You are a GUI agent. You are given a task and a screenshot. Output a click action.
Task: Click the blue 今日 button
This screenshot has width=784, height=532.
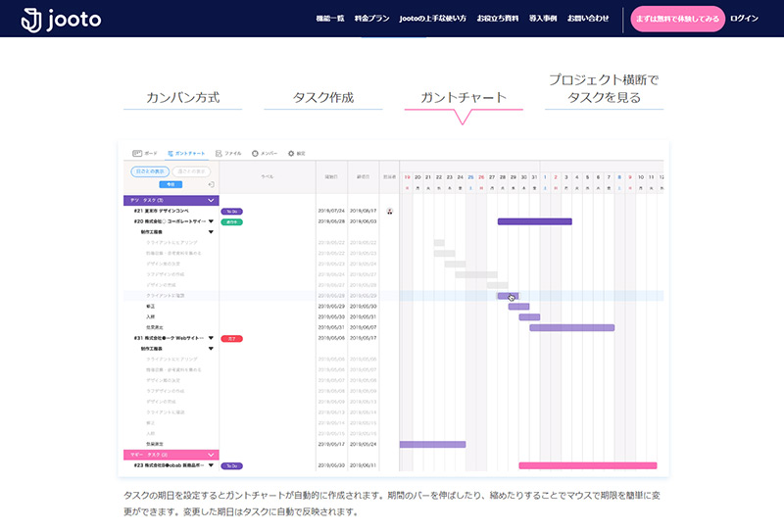point(171,184)
